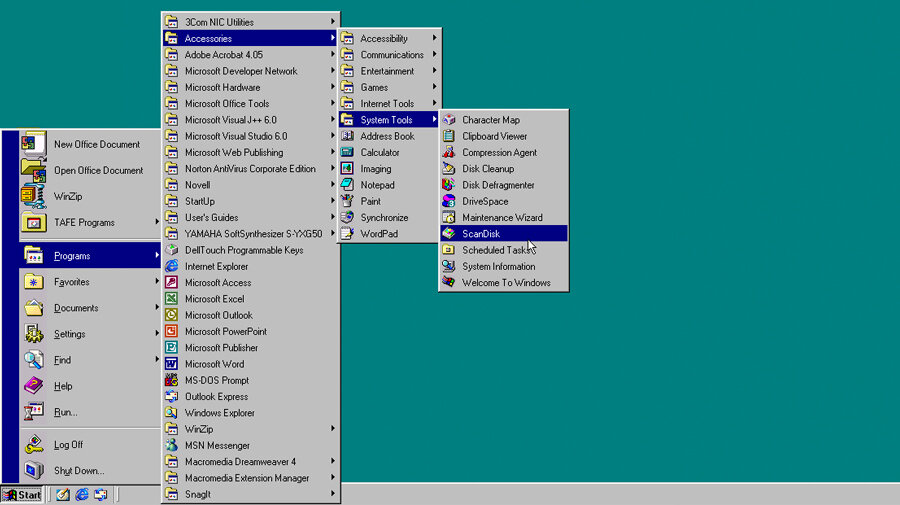
Task: Expand the Microsoft Visual Studio 6.0 arrow
Action: (332, 135)
